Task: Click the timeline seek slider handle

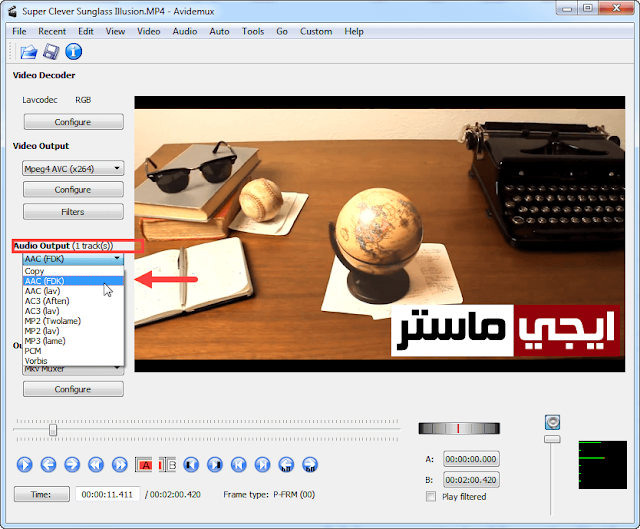Action: point(53,430)
